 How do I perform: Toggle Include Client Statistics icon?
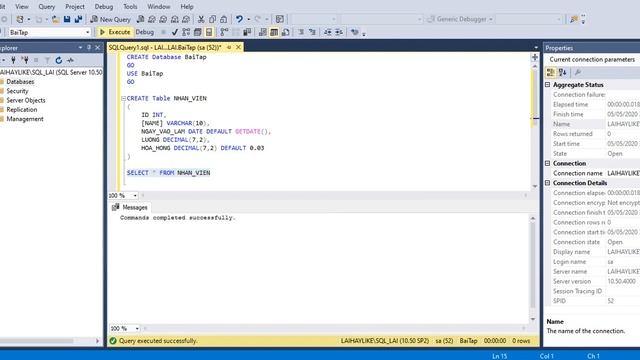[x=247, y=32]
